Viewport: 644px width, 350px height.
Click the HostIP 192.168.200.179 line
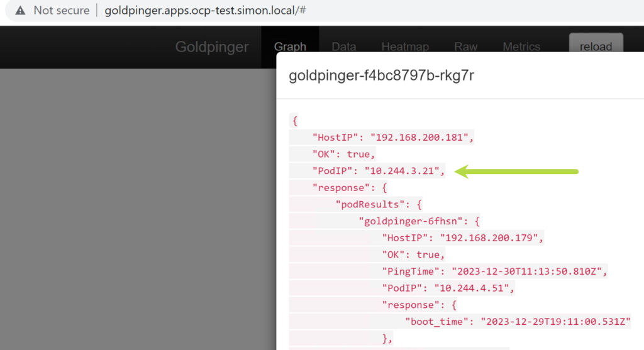coord(462,238)
